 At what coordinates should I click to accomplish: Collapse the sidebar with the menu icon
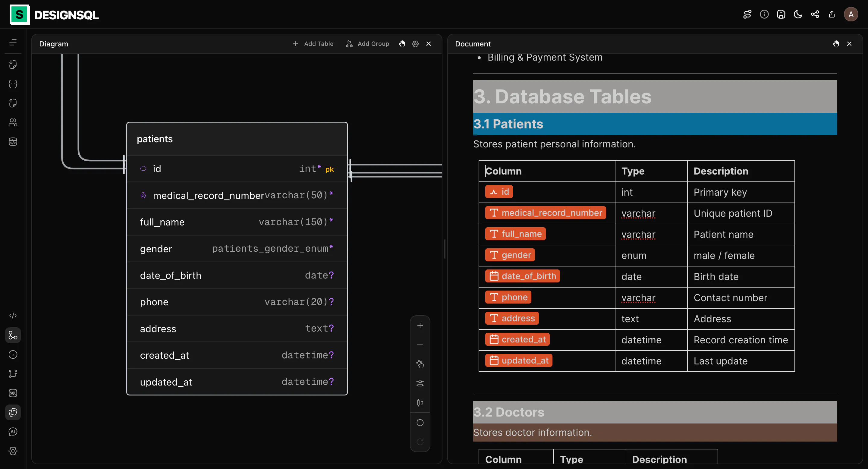(x=13, y=42)
